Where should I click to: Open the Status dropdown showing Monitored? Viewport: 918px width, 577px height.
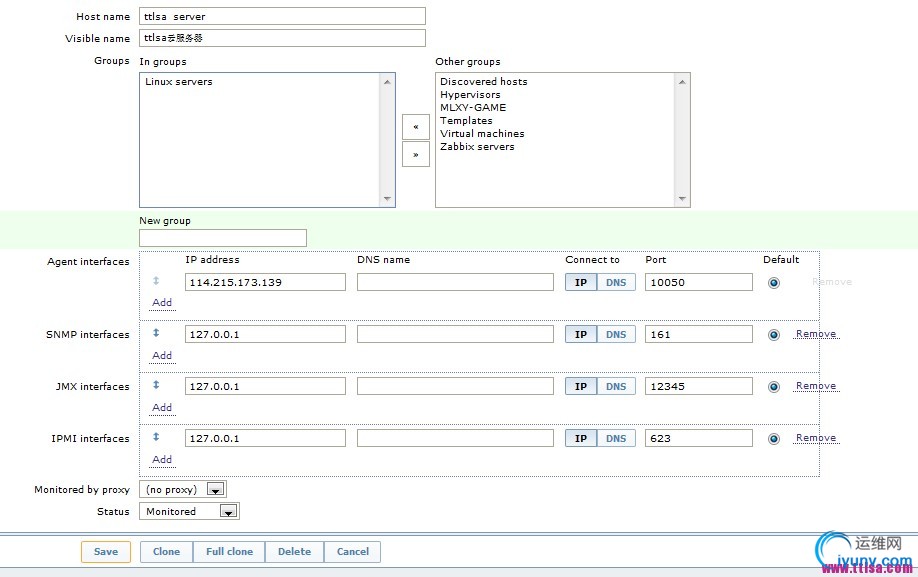[189, 511]
